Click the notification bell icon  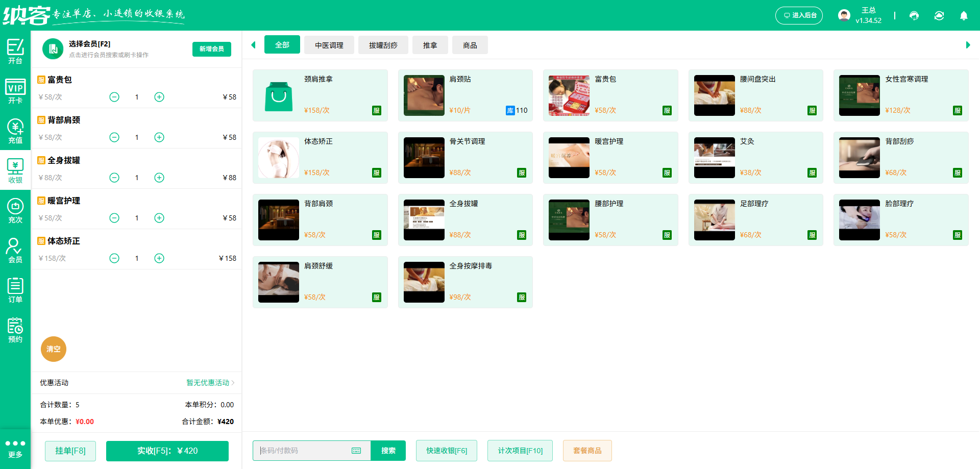(x=964, y=16)
